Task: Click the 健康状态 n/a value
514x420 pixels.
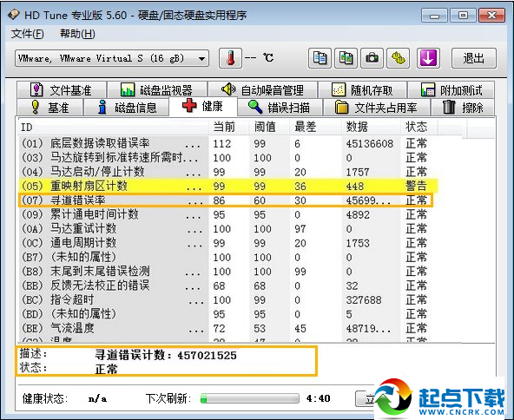Action: (97, 398)
